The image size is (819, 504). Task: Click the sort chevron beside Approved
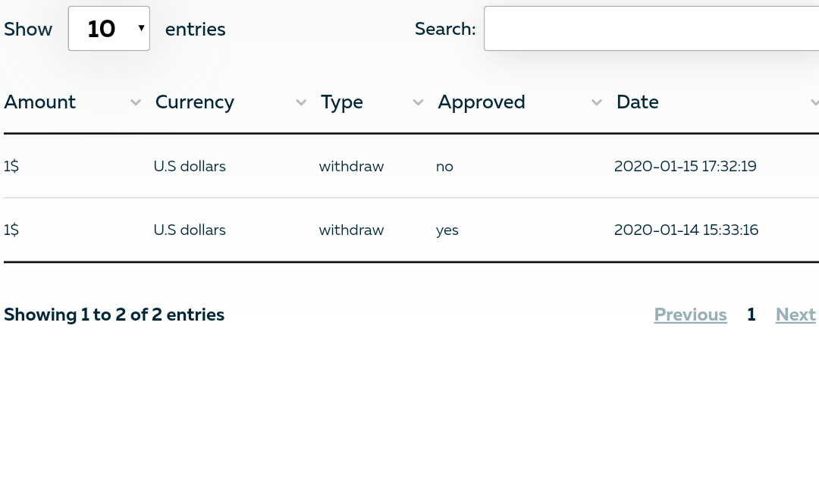point(597,102)
